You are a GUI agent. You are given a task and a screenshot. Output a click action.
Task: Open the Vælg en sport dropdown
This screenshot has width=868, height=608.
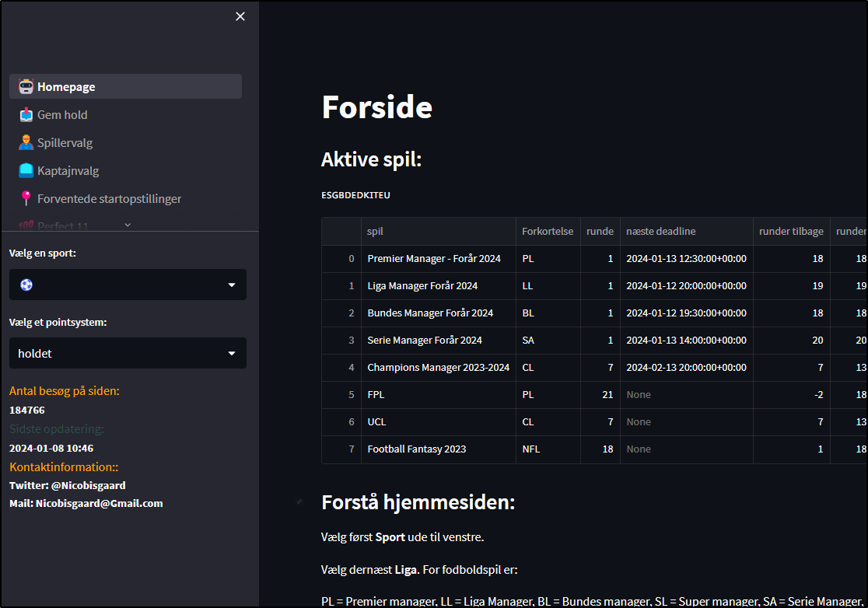[x=128, y=285]
